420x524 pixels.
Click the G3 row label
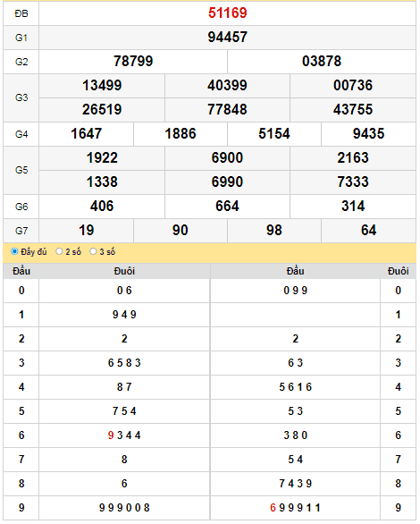tap(21, 97)
